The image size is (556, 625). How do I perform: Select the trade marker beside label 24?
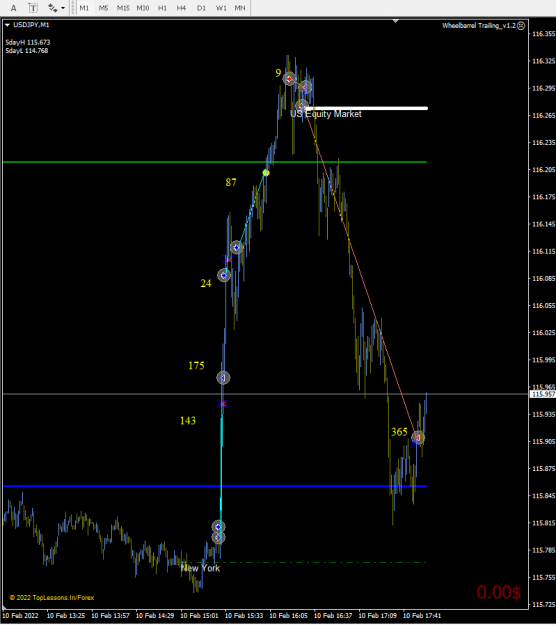pyautogui.click(x=224, y=275)
